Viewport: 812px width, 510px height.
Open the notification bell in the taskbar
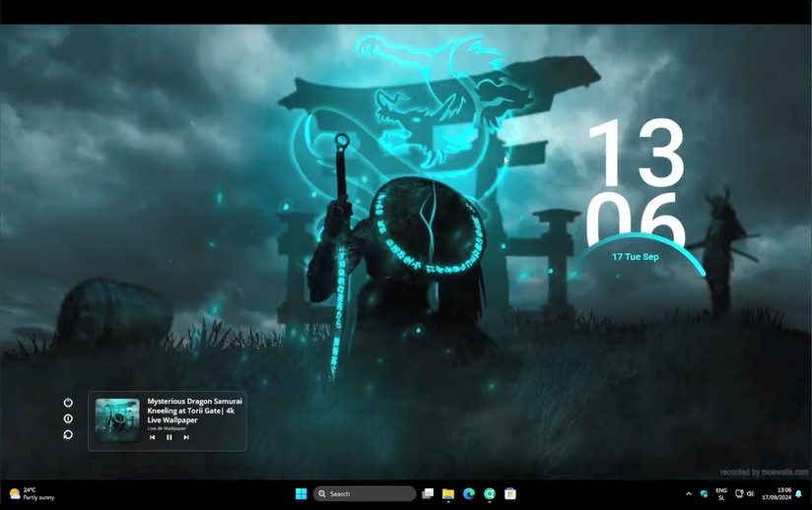(799, 493)
